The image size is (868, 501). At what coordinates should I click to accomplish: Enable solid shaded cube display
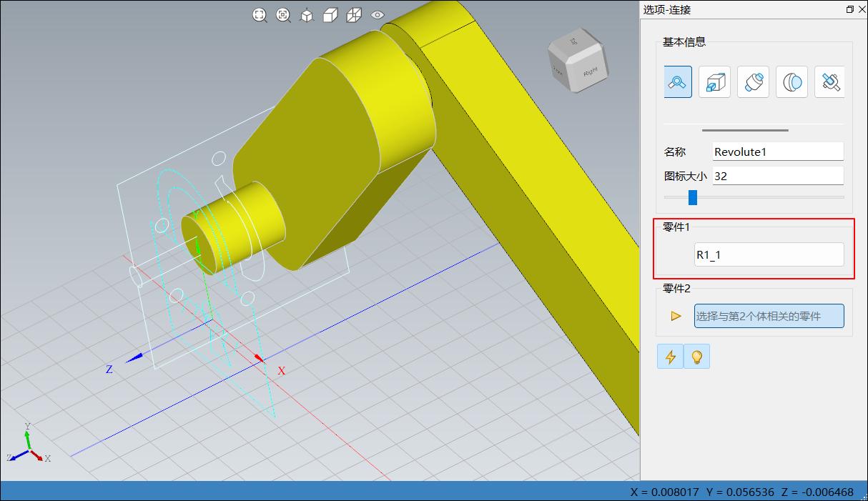[330, 15]
